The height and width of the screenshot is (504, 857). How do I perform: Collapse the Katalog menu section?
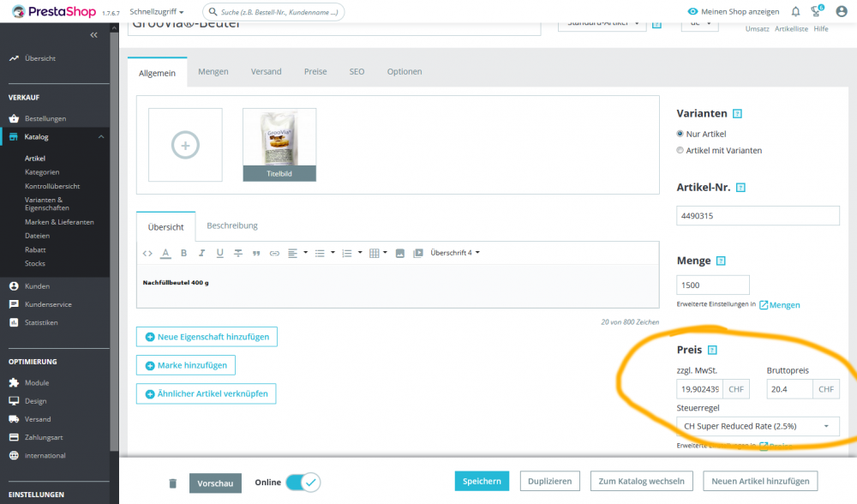coord(101,136)
